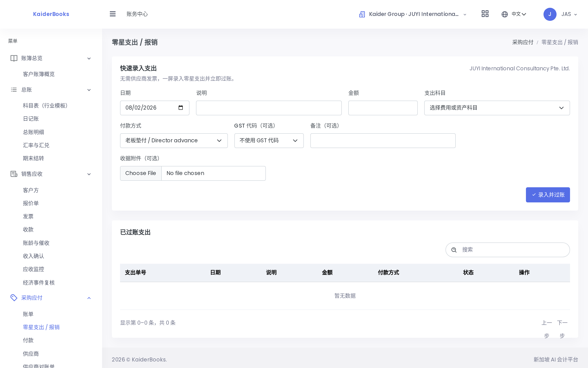Collapse the 总账 menu chevron
The width and height of the screenshot is (588, 368).
(x=89, y=90)
